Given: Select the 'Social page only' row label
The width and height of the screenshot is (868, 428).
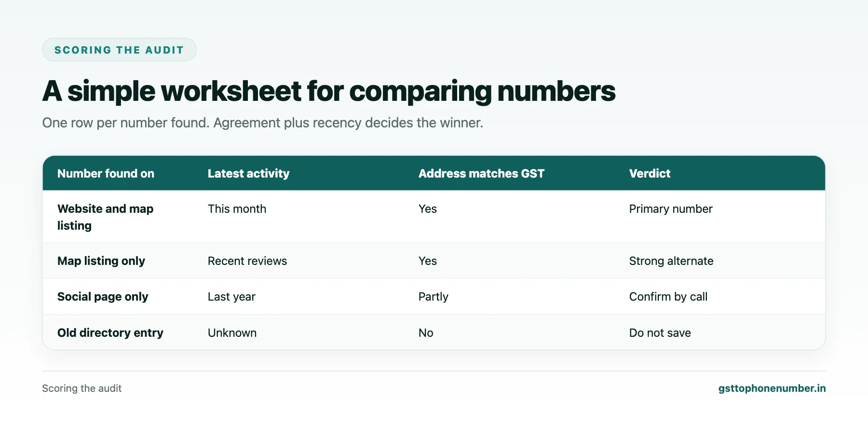Looking at the screenshot, I should click(x=103, y=297).
